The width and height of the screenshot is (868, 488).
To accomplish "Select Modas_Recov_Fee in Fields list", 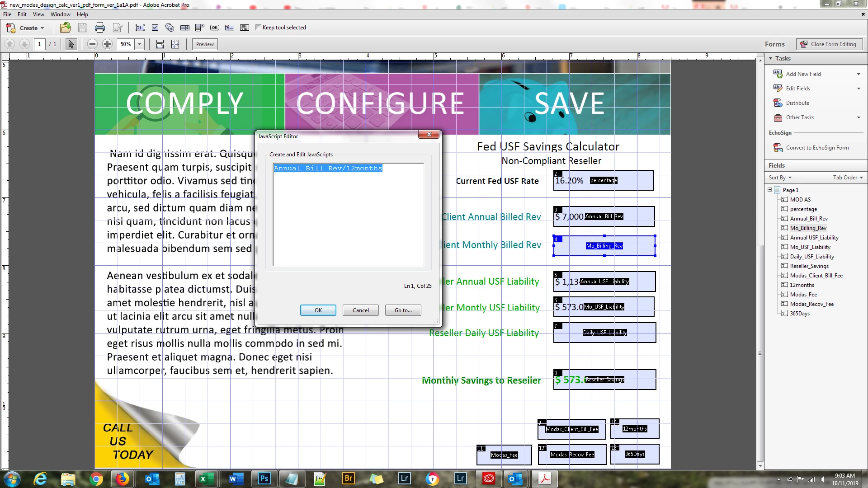I will point(811,304).
